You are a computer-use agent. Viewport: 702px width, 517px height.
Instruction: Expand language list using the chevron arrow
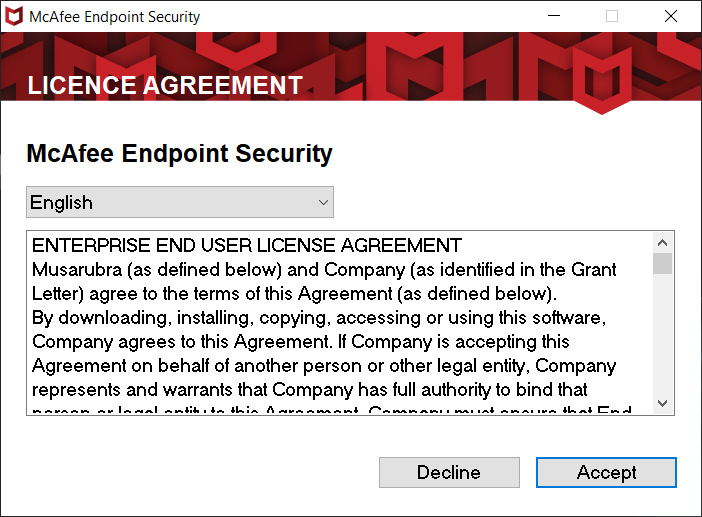coord(323,202)
